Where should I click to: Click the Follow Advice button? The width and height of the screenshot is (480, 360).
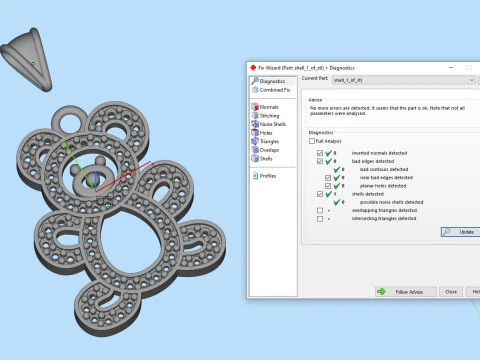coord(406,292)
